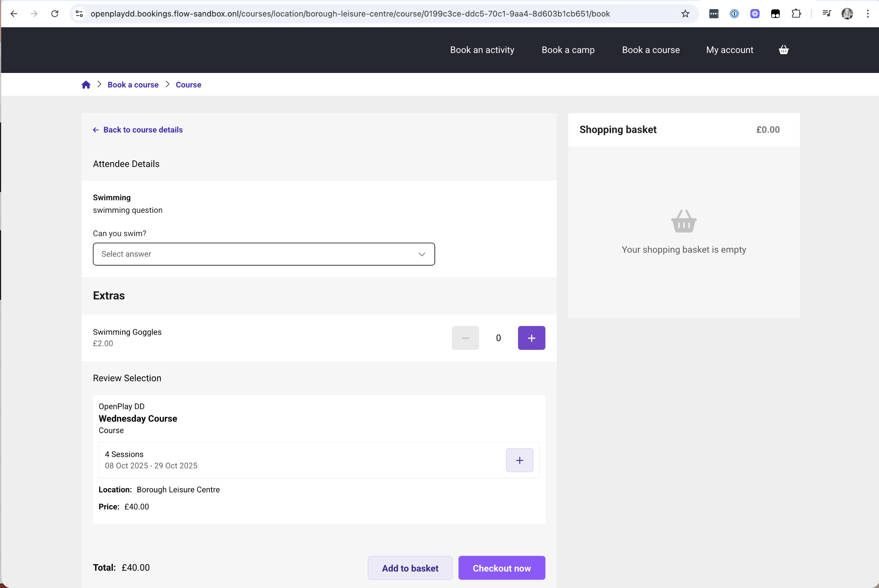
Task: Click the purple snowflake extension icon
Action: pyautogui.click(x=755, y=14)
